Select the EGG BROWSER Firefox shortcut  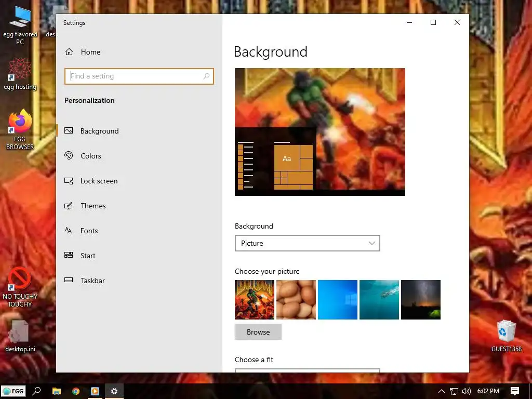tap(20, 129)
